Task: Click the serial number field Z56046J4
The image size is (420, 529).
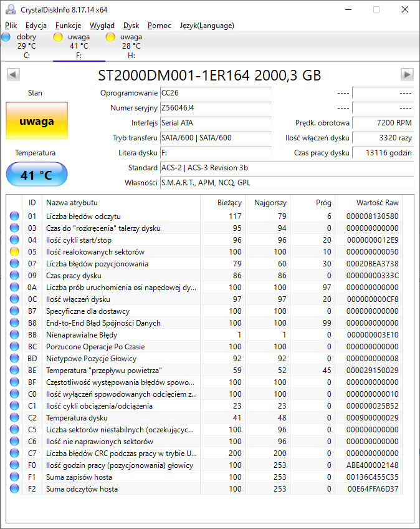Action: pyautogui.click(x=216, y=108)
